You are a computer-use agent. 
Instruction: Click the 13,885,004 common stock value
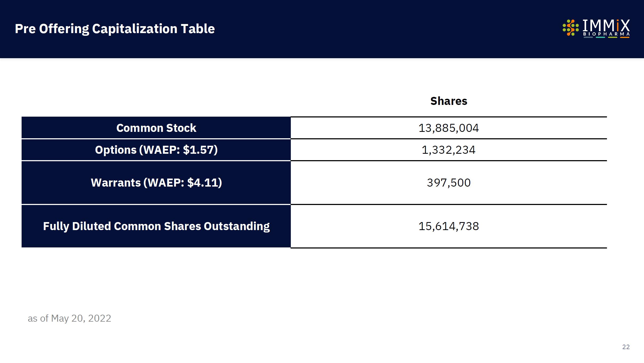[x=449, y=128]
